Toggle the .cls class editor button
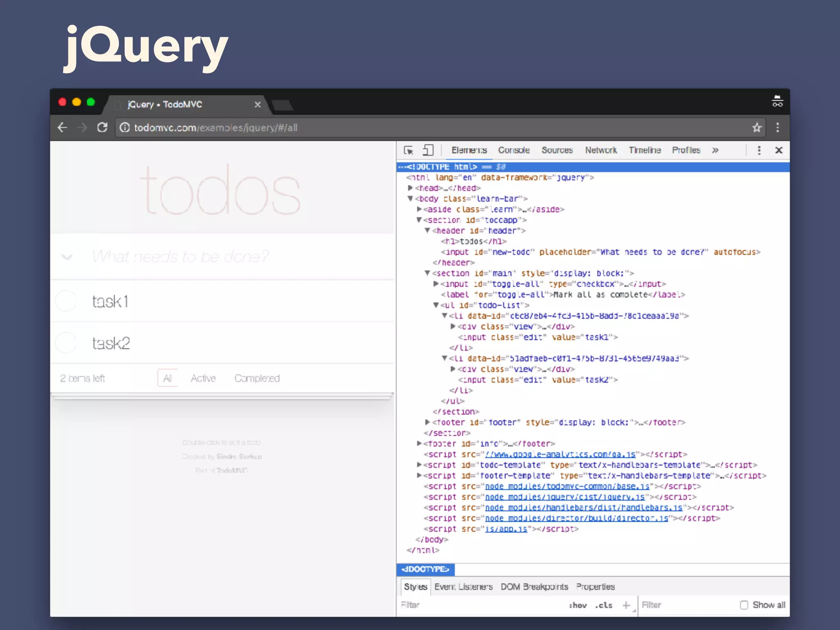Viewport: 840px width, 630px height. pos(604,605)
